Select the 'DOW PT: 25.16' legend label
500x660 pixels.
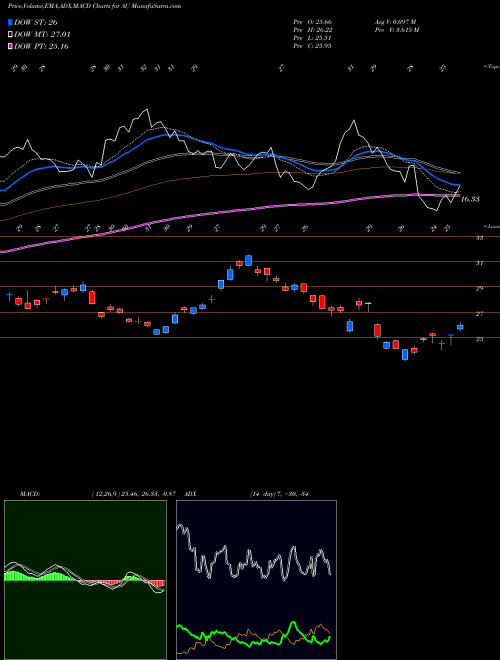click(42, 46)
